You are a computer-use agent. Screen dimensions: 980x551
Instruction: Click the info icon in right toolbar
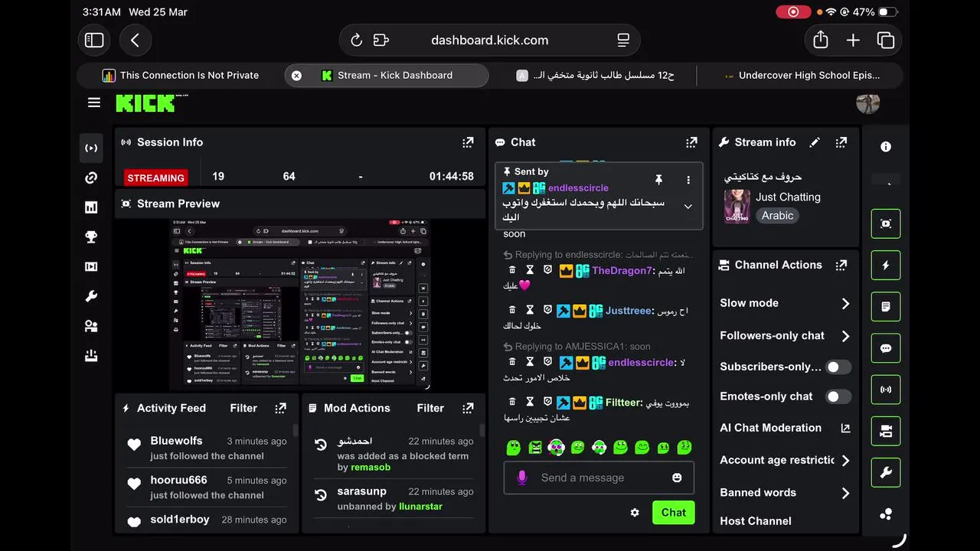click(886, 147)
